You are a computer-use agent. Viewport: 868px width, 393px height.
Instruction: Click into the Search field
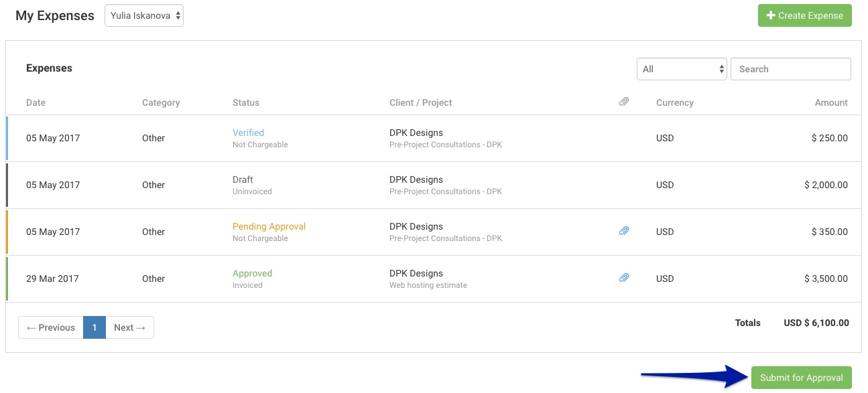point(790,68)
